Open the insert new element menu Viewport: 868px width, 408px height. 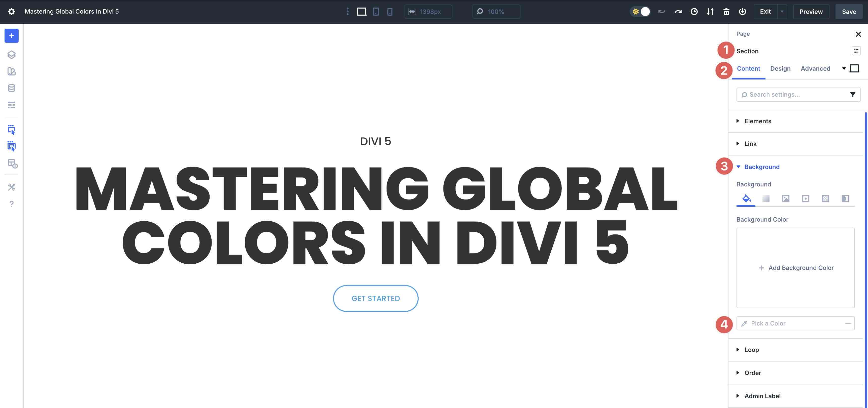coord(11,36)
